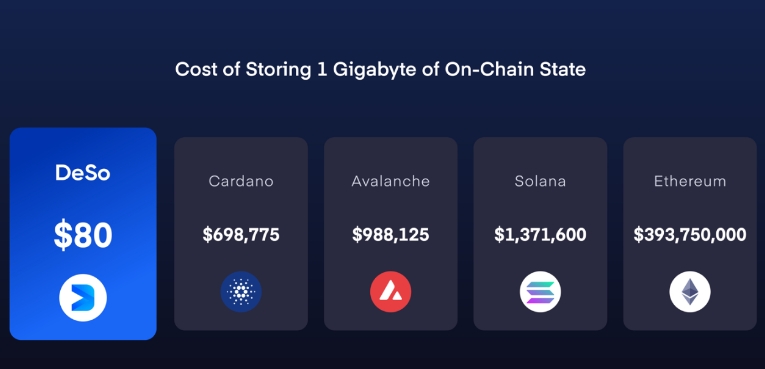Click the Avalanche name label
The height and width of the screenshot is (369, 765).
390,182
